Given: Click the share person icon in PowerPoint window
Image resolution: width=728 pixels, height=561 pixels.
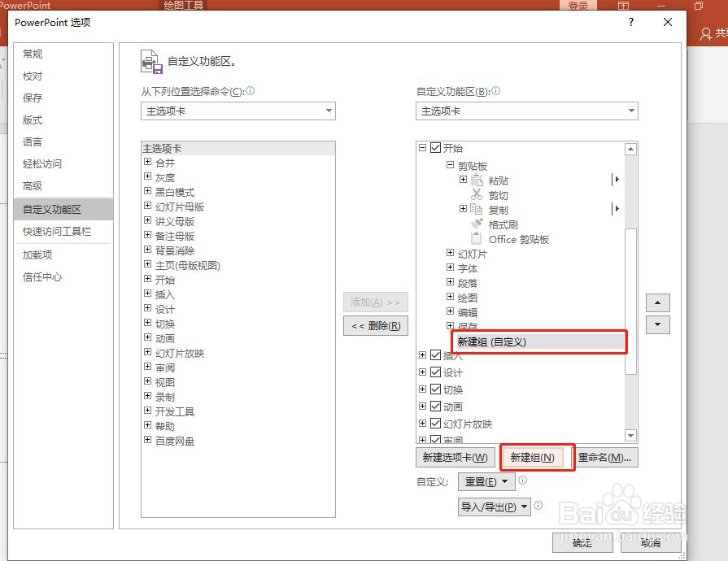Looking at the screenshot, I should [706, 33].
